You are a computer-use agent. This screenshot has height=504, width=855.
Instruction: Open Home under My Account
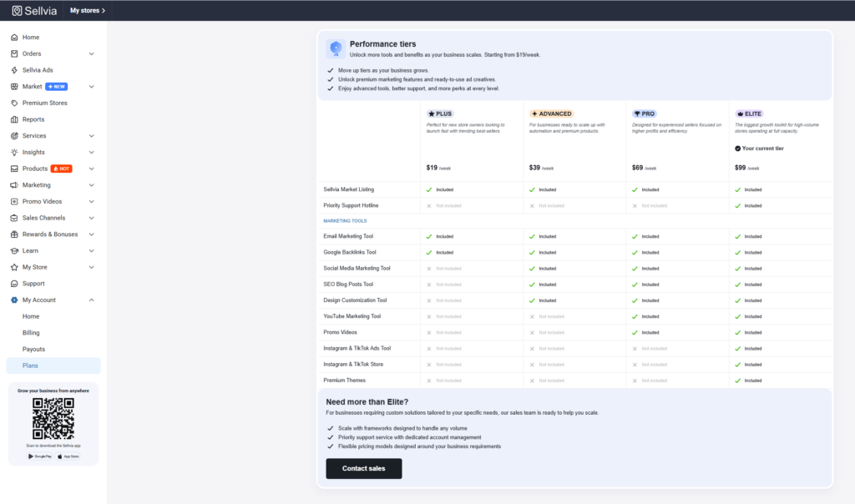31,316
